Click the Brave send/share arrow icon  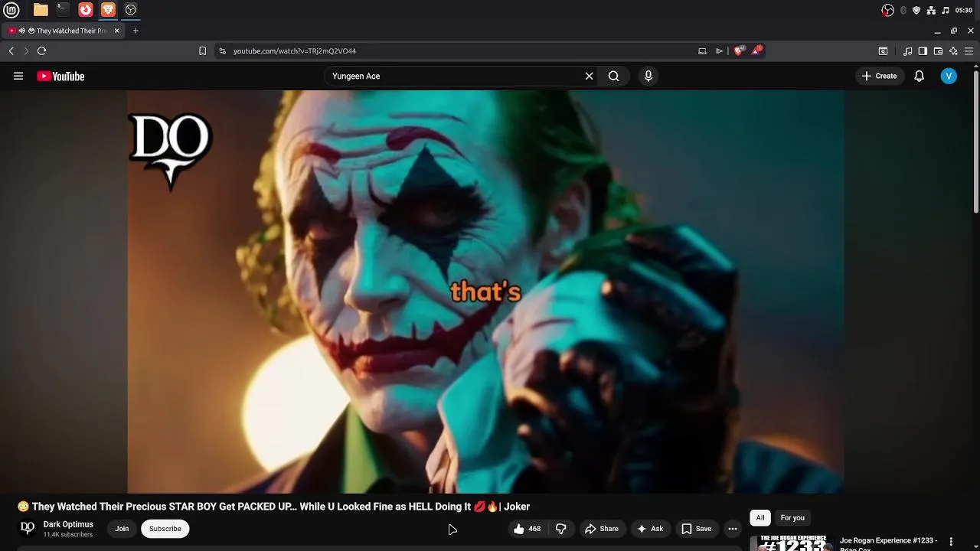719,51
